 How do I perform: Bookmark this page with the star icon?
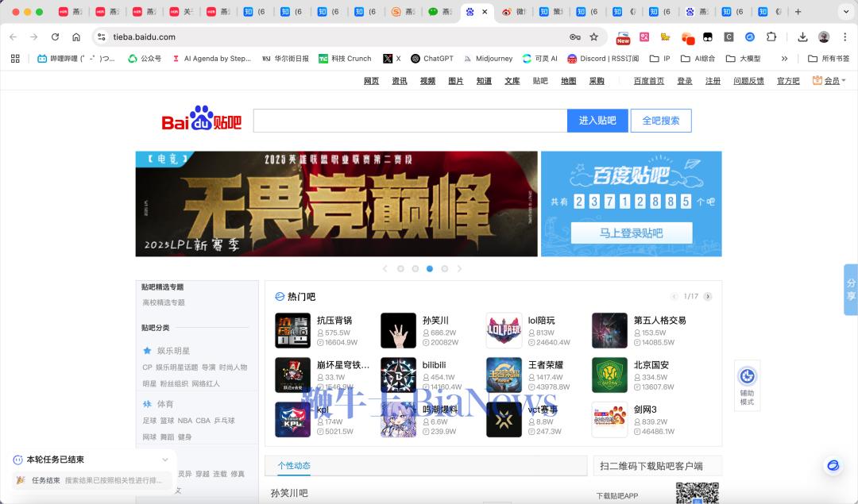point(593,37)
